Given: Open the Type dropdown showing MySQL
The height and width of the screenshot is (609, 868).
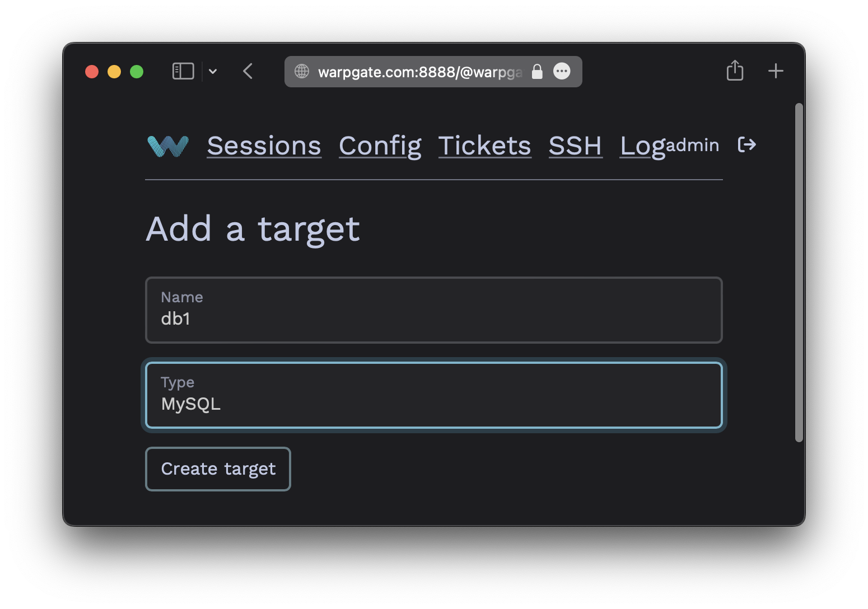Looking at the screenshot, I should pos(434,395).
